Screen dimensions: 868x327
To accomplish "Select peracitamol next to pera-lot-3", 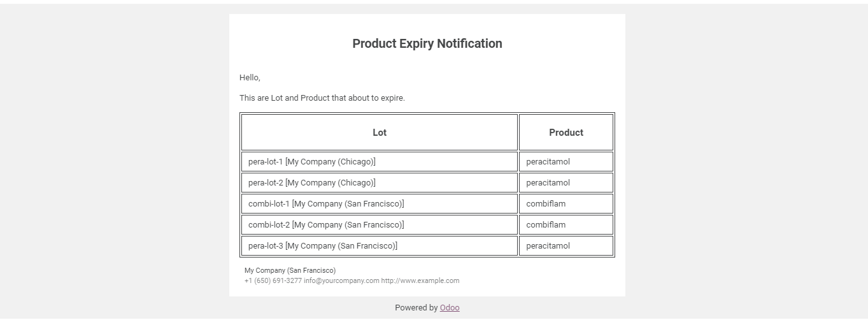I will pos(566,246).
